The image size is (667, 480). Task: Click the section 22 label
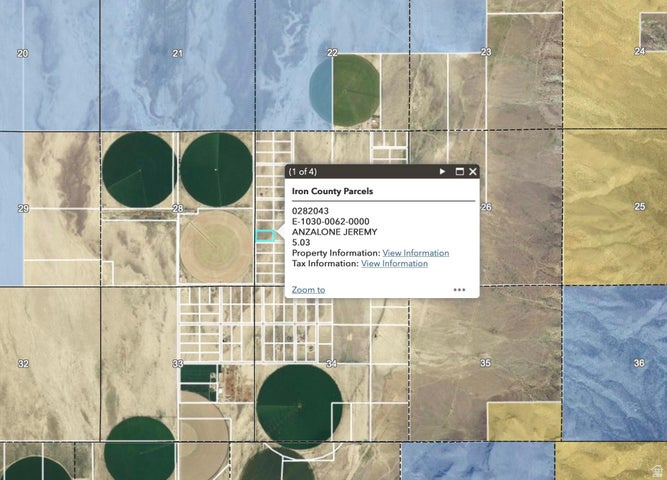pyautogui.click(x=332, y=53)
